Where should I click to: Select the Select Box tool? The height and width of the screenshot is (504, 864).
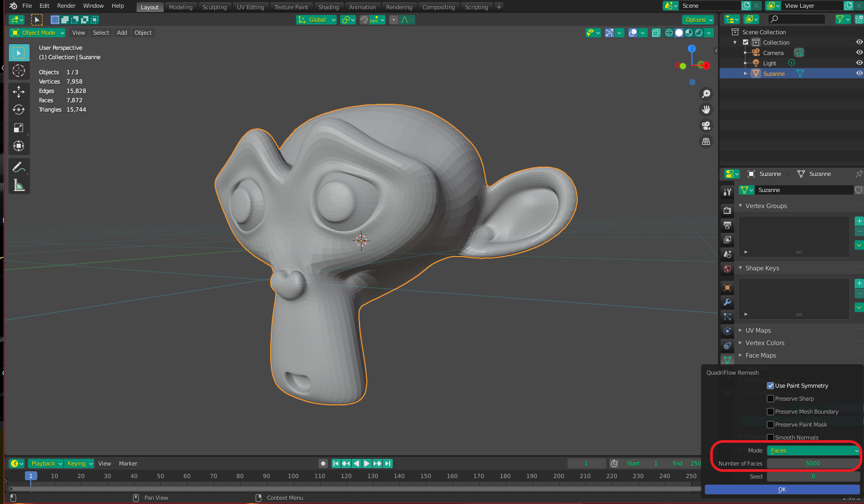[19, 53]
